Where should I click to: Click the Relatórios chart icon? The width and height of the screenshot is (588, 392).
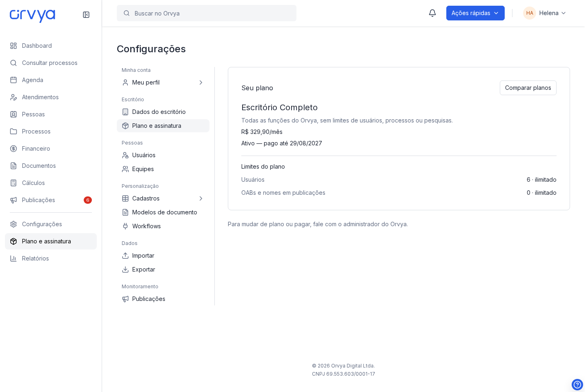[x=13, y=258]
